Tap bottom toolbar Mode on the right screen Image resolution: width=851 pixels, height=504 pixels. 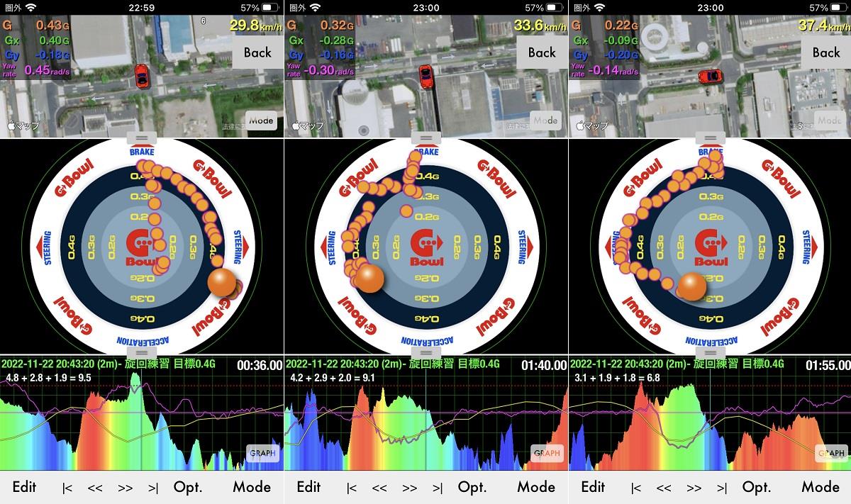click(821, 487)
